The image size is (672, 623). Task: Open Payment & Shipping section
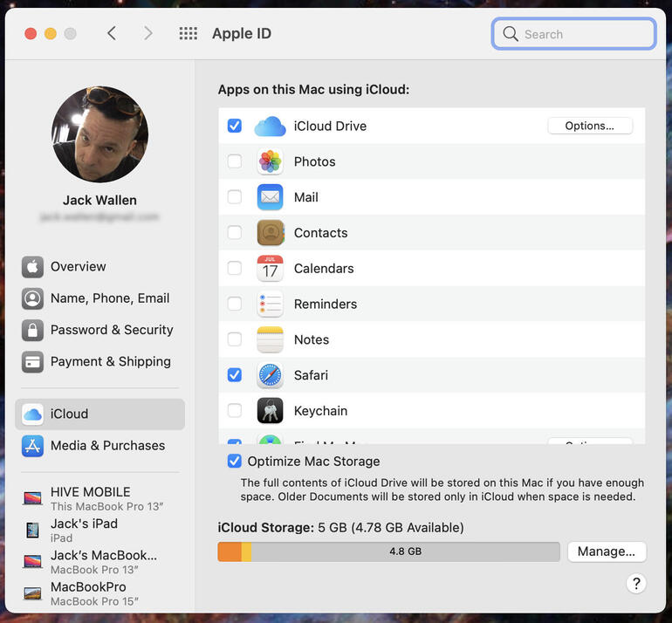[x=99, y=362]
